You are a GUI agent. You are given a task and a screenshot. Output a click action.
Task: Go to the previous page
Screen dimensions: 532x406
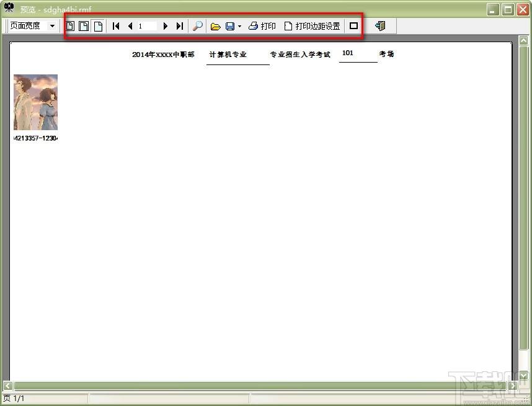130,26
